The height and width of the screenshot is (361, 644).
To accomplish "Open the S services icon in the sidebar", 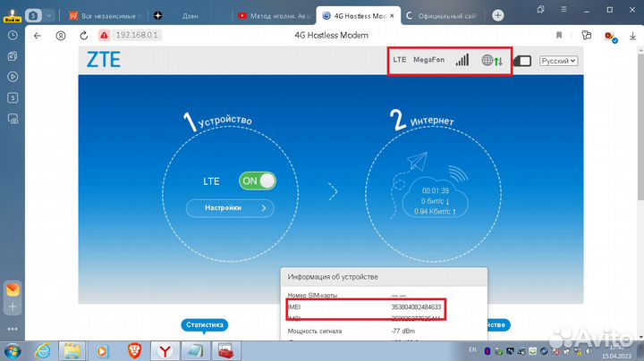I will (13, 97).
